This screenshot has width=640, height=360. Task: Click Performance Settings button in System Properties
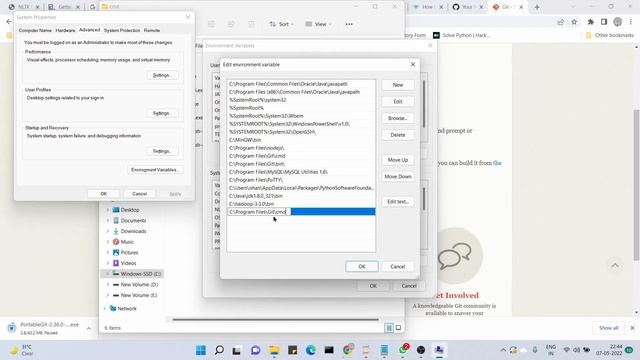coord(162,75)
